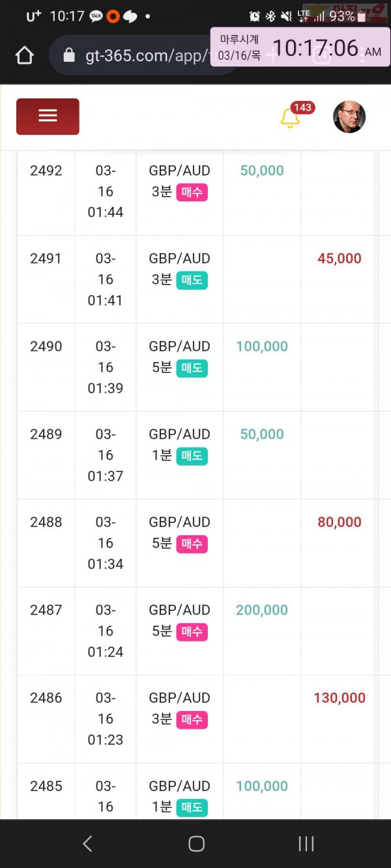391x868 pixels.
Task: Tap the floating 마루시계 clock widget
Action: click(x=300, y=47)
